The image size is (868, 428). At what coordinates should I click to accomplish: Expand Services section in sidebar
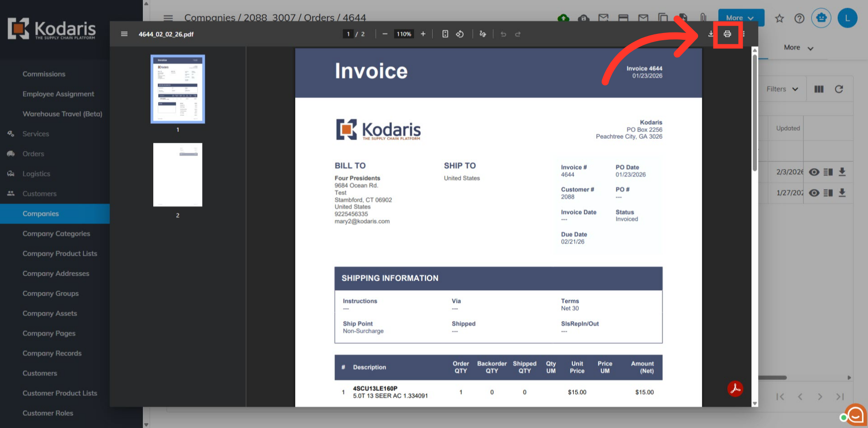(36, 134)
